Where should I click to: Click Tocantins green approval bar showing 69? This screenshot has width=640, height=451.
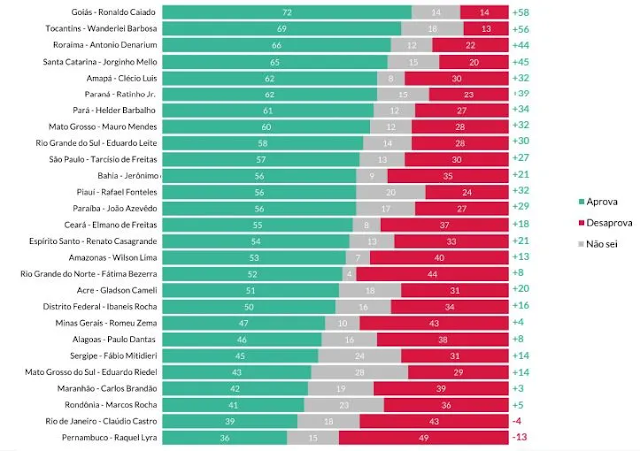[282, 29]
